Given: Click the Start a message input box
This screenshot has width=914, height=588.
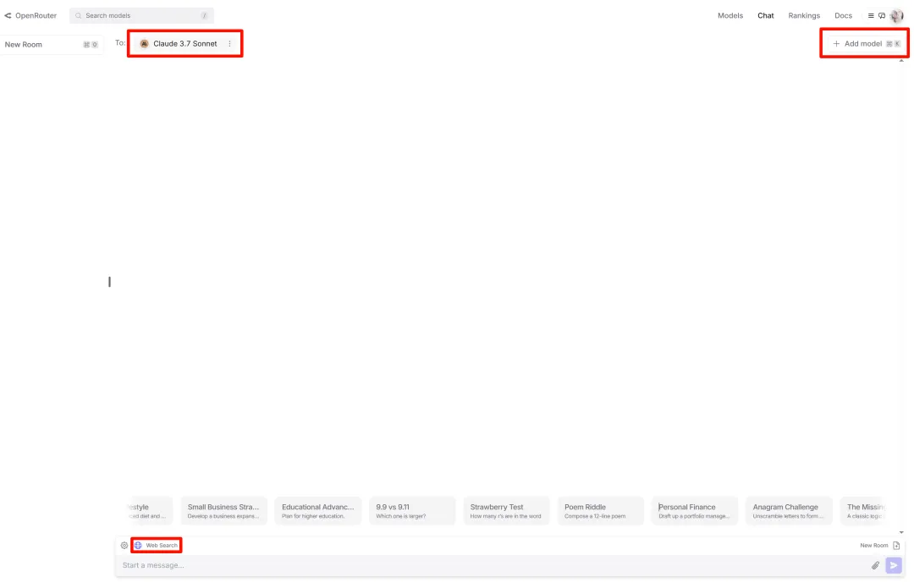Looking at the screenshot, I should (491, 565).
